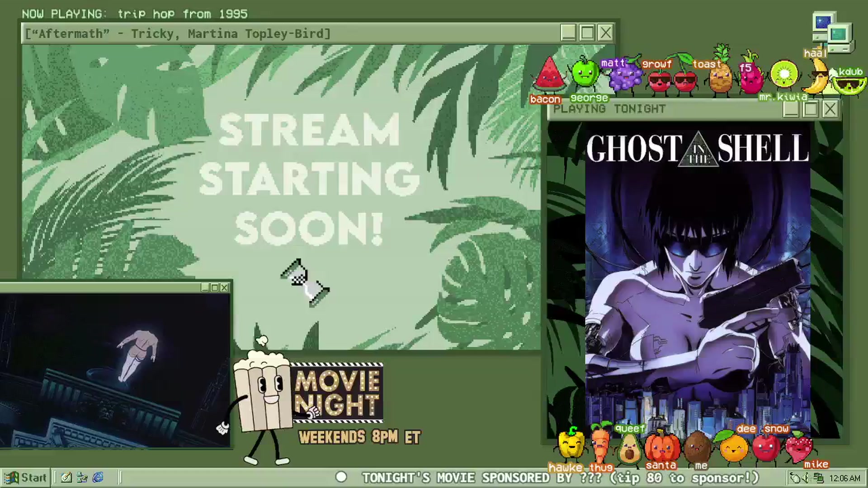Minimize the small movie clip window

coord(205,287)
